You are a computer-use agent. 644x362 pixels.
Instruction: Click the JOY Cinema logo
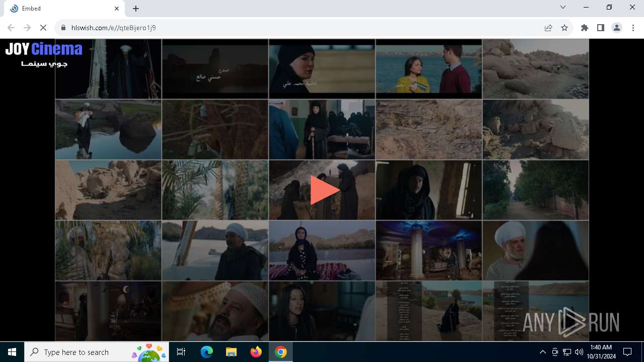44,54
